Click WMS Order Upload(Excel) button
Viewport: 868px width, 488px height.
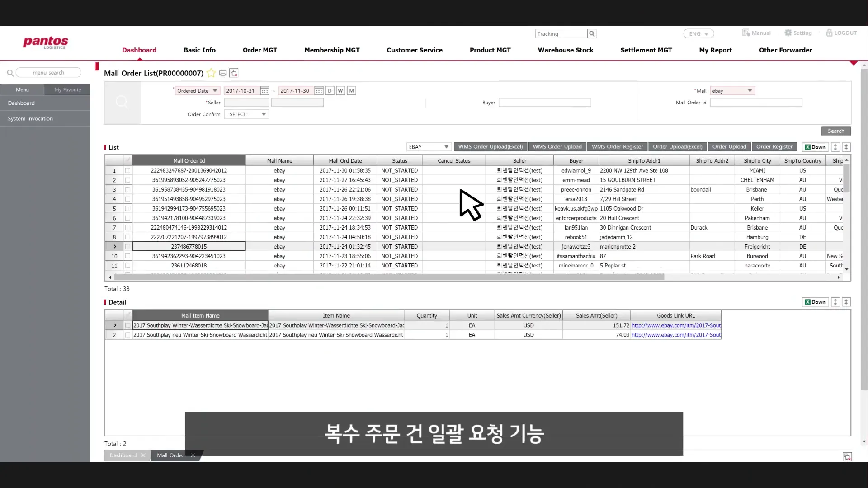(x=490, y=147)
